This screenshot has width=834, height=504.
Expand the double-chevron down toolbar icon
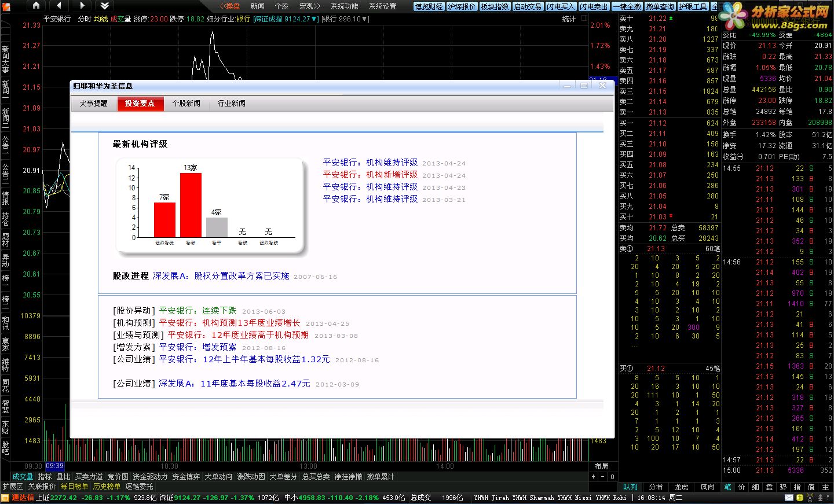(104, 6)
